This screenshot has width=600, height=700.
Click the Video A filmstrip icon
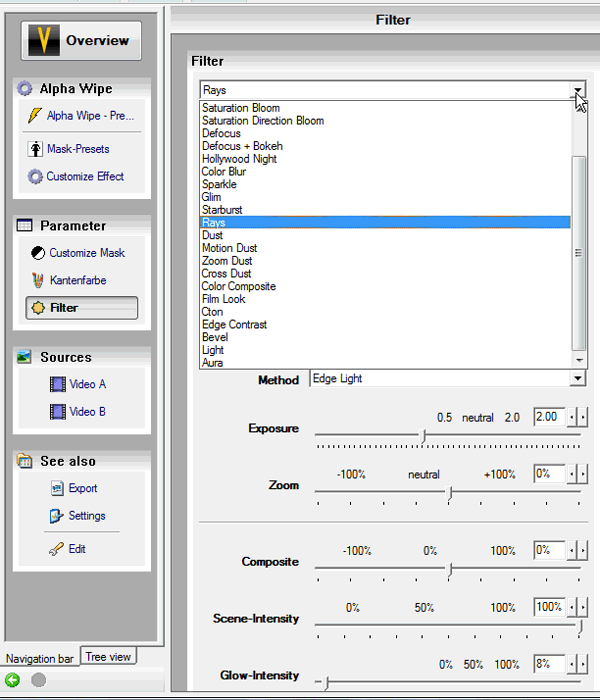58,384
